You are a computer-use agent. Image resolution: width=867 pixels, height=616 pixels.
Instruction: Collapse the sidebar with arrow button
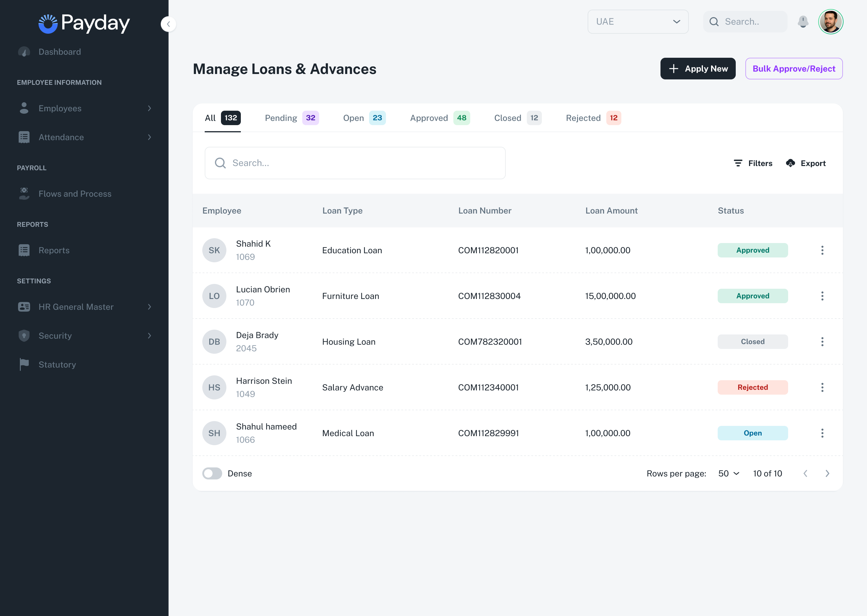[x=168, y=24]
